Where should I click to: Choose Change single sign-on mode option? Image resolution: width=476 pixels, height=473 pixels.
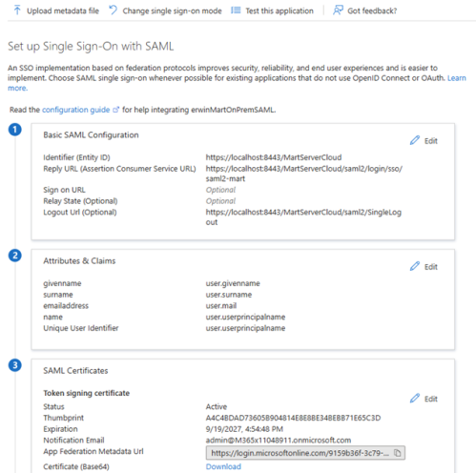pyautogui.click(x=166, y=10)
